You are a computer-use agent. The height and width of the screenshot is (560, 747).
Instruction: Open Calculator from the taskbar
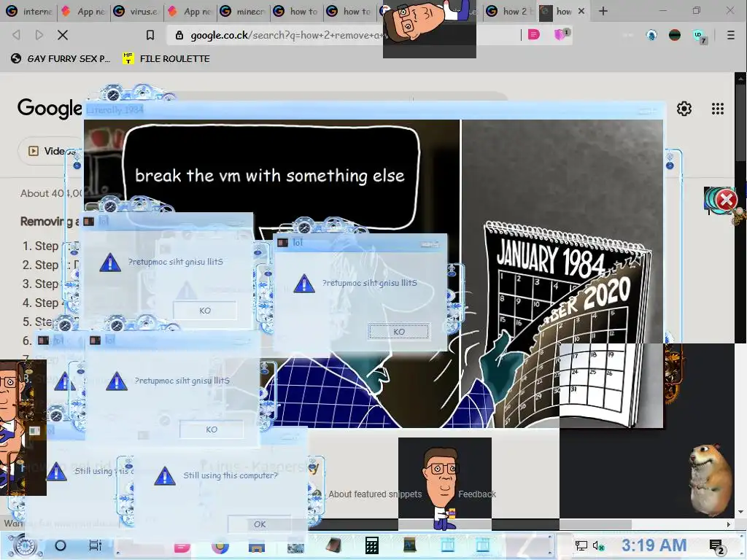pyautogui.click(x=371, y=545)
